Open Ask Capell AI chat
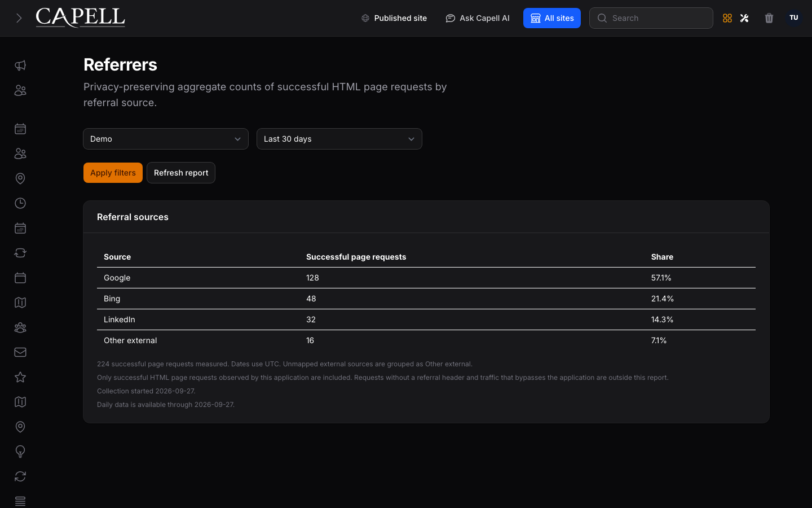Image resolution: width=812 pixels, height=508 pixels. 478,18
